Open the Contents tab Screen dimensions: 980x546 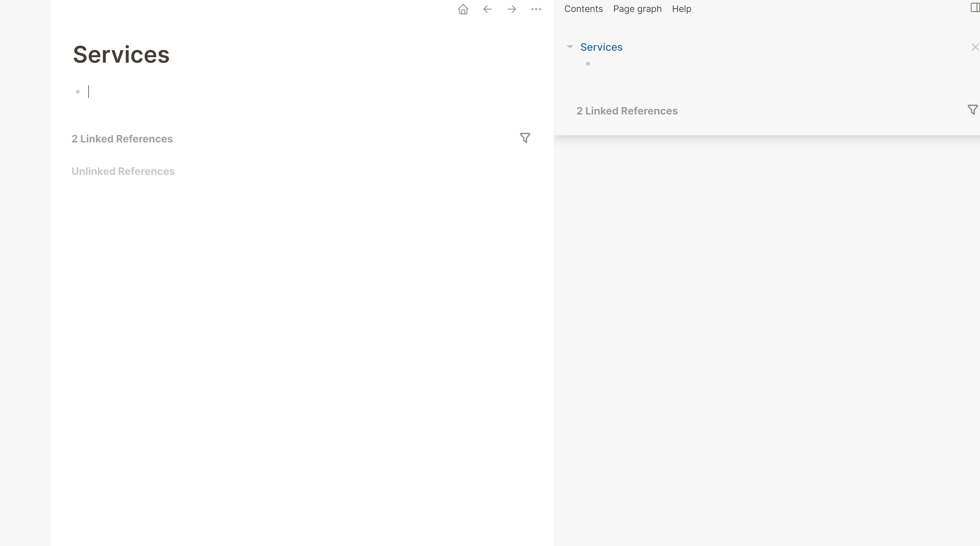point(583,9)
